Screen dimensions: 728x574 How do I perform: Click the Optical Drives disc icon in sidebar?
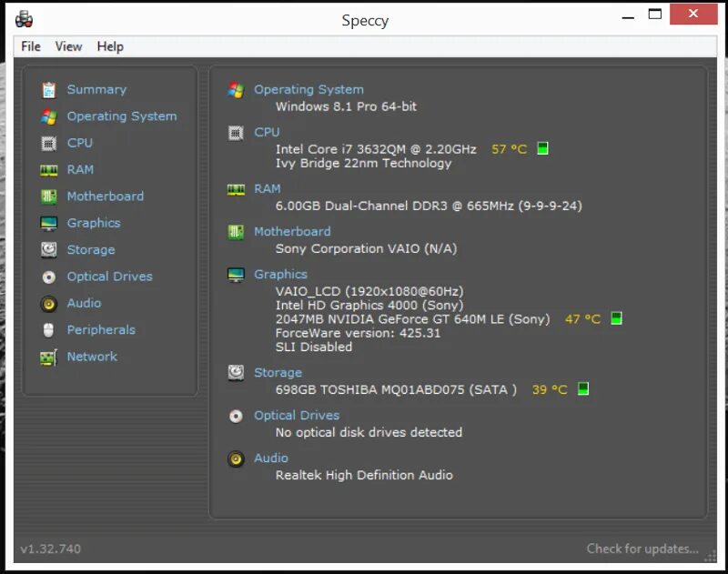coord(49,277)
